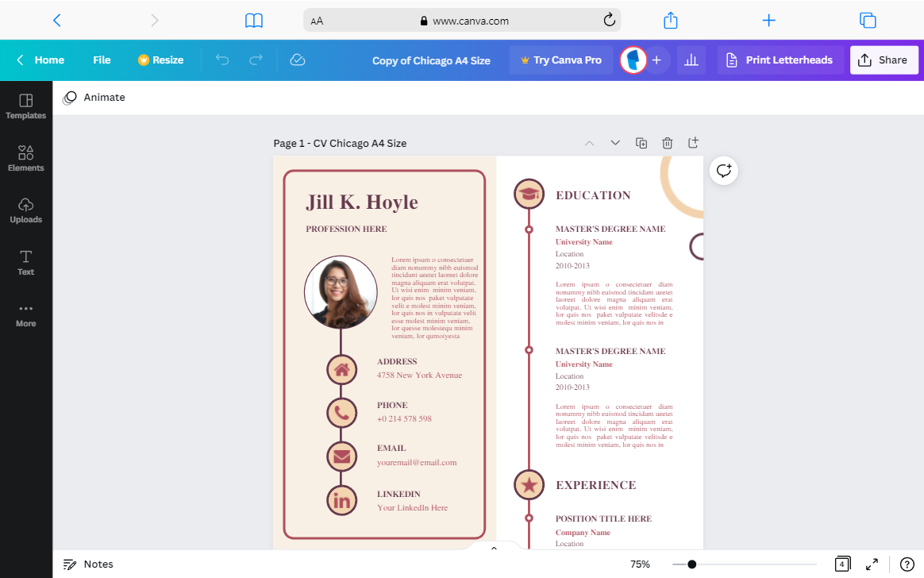Select the home address icon
The height and width of the screenshot is (578, 924).
coord(342,370)
